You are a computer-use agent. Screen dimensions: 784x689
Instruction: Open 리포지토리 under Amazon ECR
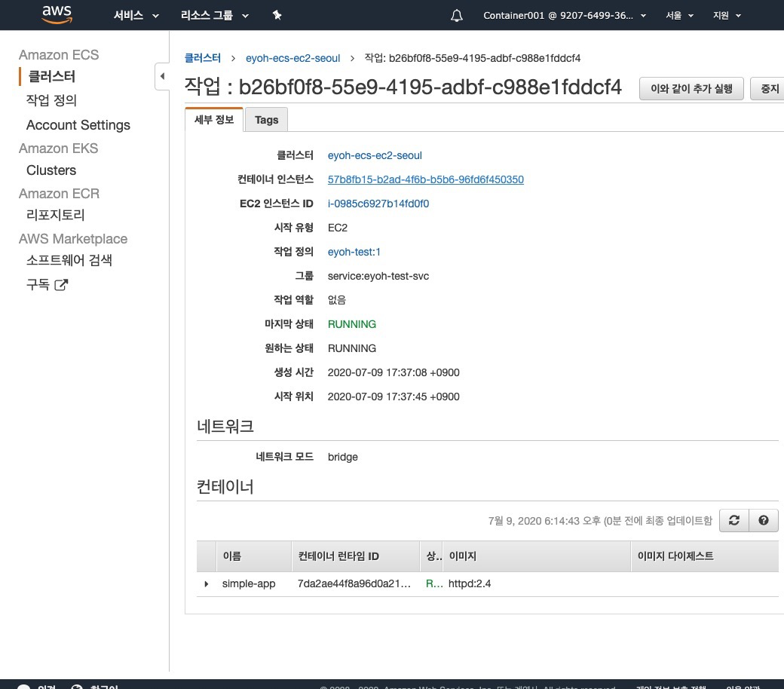tap(56, 215)
